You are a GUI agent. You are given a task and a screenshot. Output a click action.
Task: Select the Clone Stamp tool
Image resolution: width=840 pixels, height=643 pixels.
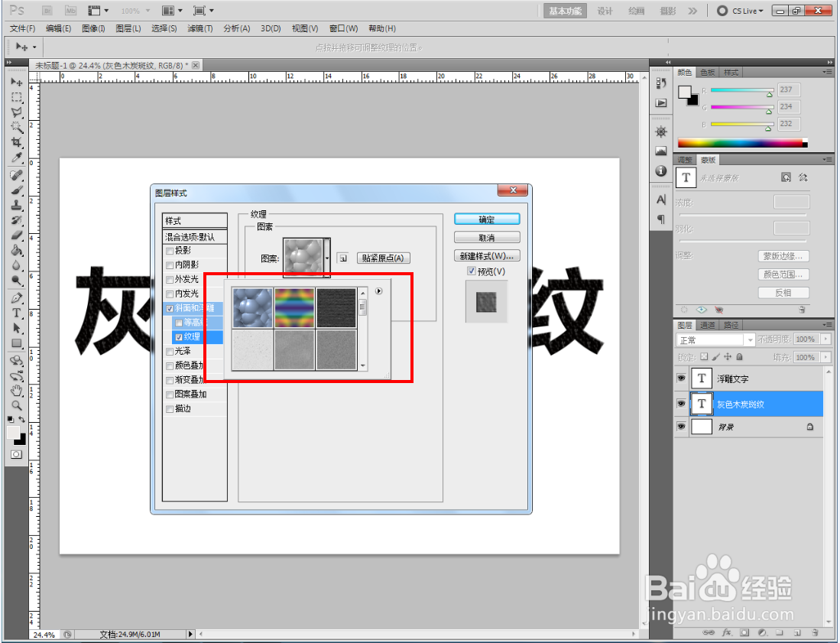pyautogui.click(x=17, y=205)
